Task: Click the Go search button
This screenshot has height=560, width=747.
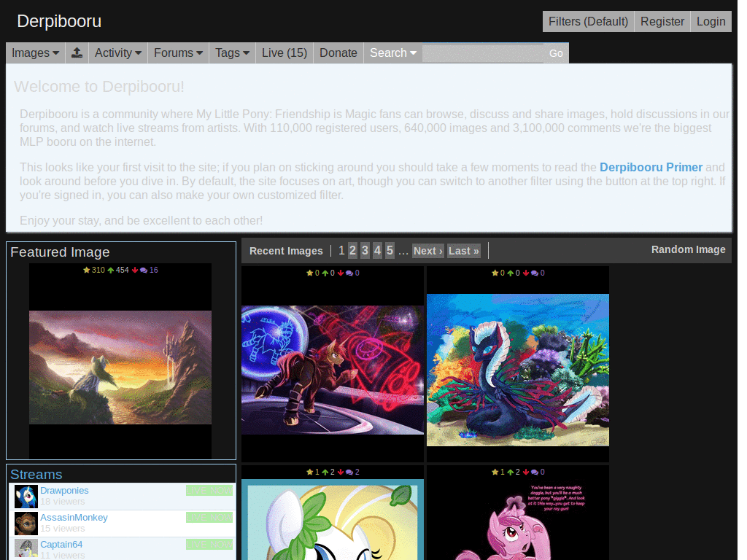Action: [556, 53]
